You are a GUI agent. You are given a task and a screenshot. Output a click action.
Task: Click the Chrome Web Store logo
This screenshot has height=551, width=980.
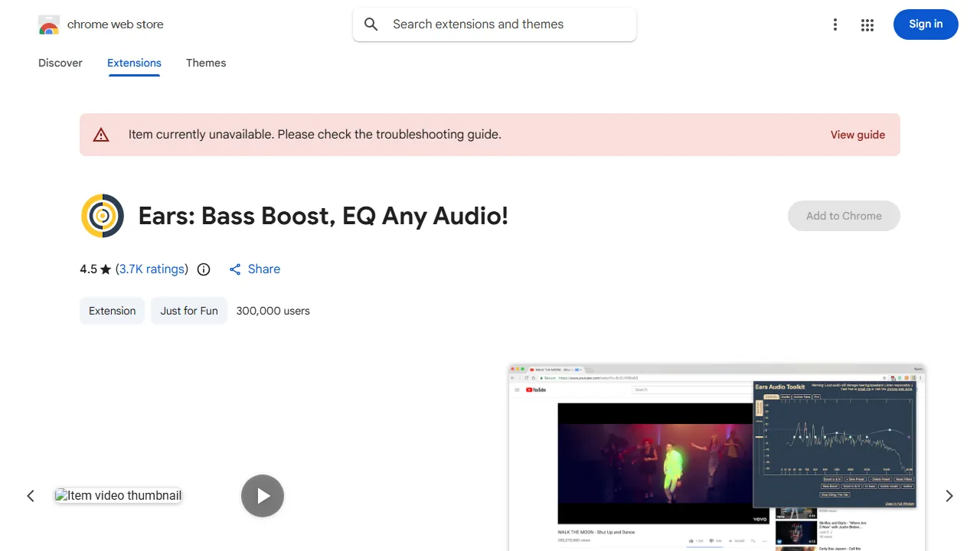(x=49, y=24)
